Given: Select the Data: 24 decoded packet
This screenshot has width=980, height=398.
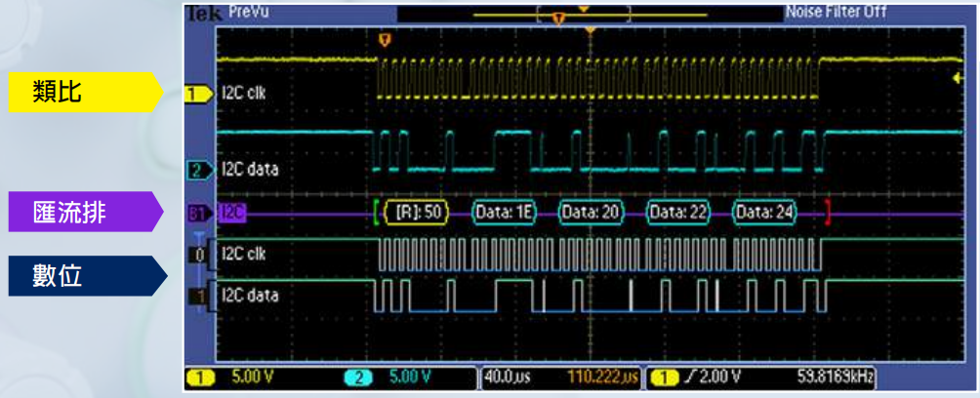Looking at the screenshot, I should 766,212.
